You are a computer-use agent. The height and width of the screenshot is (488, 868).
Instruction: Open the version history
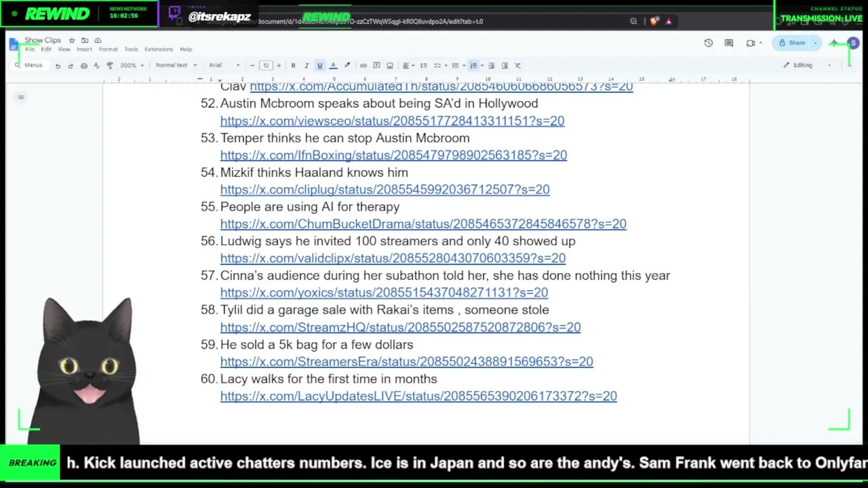pyautogui.click(x=709, y=43)
